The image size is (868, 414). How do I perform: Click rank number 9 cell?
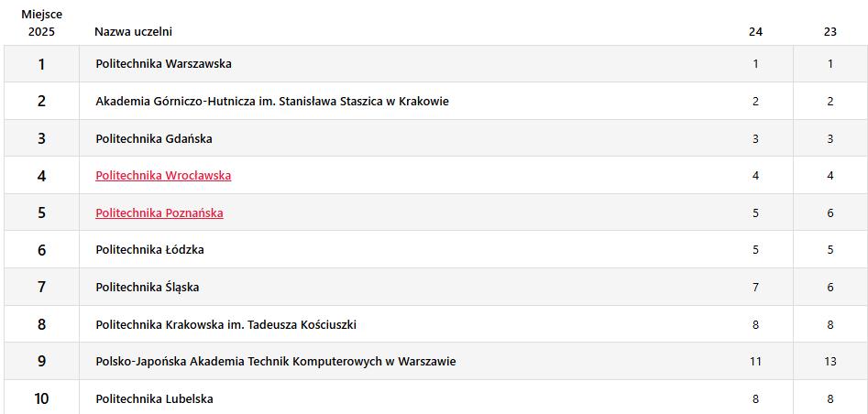click(41, 362)
